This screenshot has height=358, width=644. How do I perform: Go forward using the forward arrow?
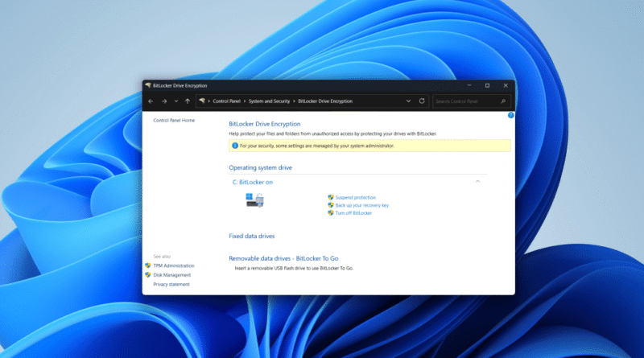[x=164, y=101]
